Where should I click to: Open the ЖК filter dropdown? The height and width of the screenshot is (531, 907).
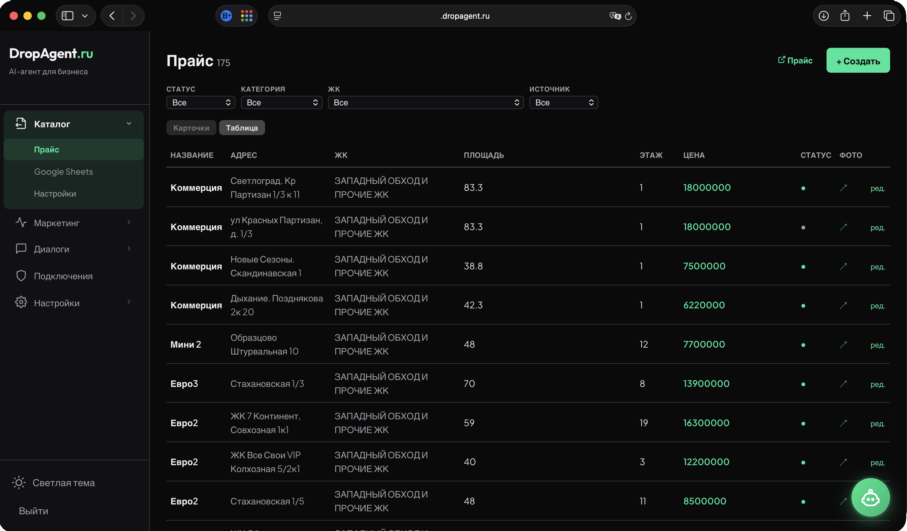point(425,103)
